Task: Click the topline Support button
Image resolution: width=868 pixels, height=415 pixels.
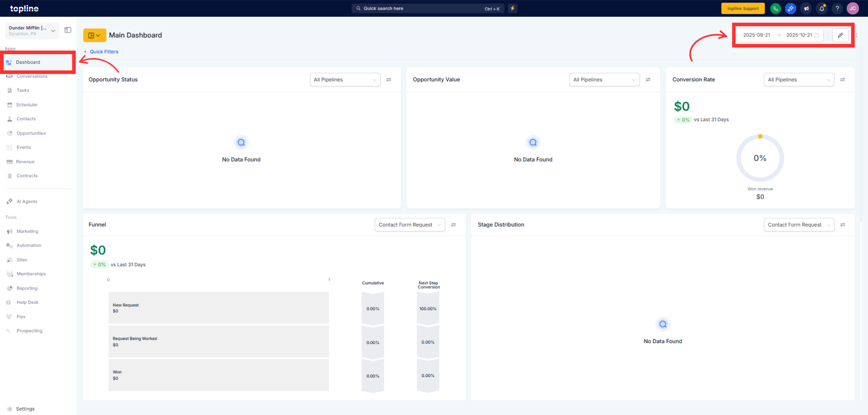Action: 743,9
